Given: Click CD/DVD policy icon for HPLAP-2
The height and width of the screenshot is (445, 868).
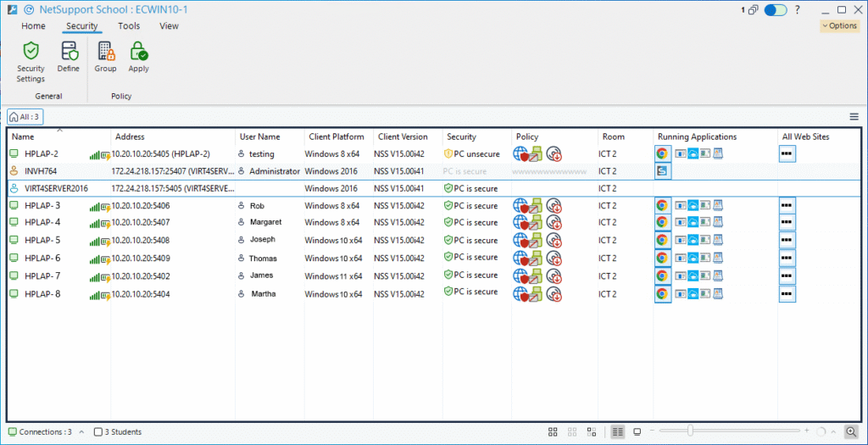Looking at the screenshot, I should pyautogui.click(x=554, y=154).
